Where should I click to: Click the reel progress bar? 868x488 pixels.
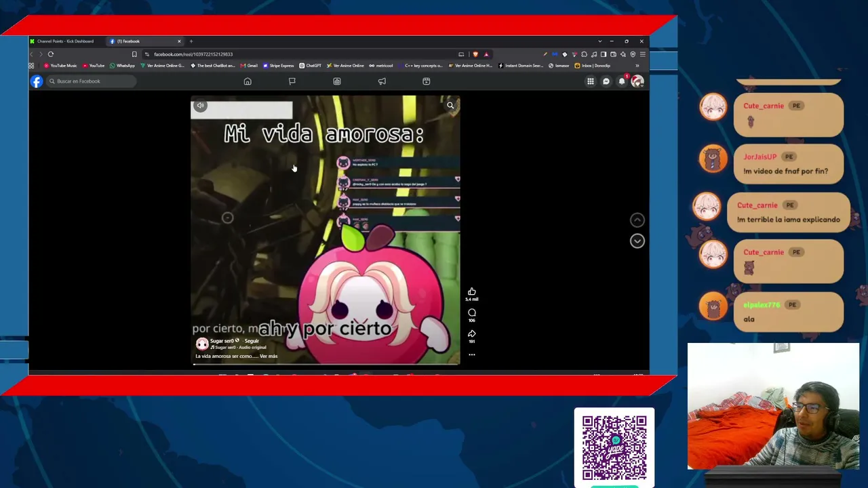[325, 365]
